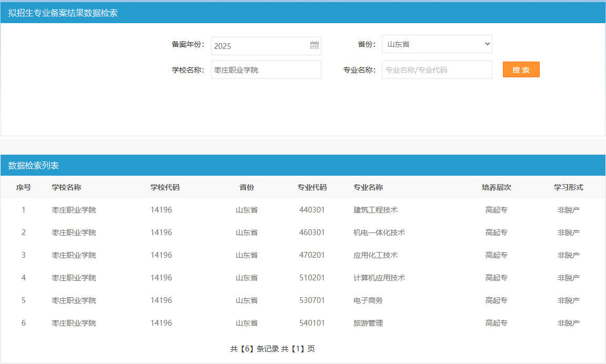Screen dimensions: 606x364
Task: Click the 专业名称 search input field
Action: click(437, 70)
